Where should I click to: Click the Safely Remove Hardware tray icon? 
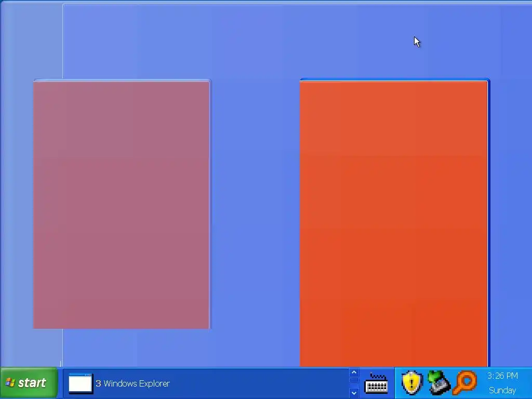point(438,383)
